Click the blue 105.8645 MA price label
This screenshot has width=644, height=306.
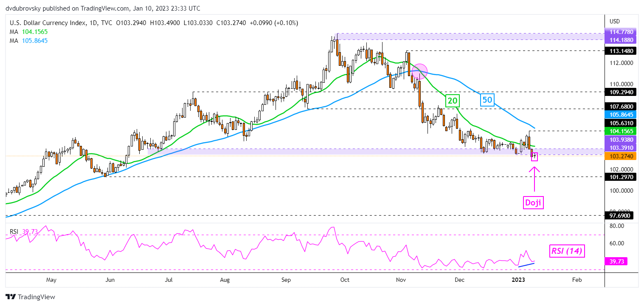tap(621, 115)
